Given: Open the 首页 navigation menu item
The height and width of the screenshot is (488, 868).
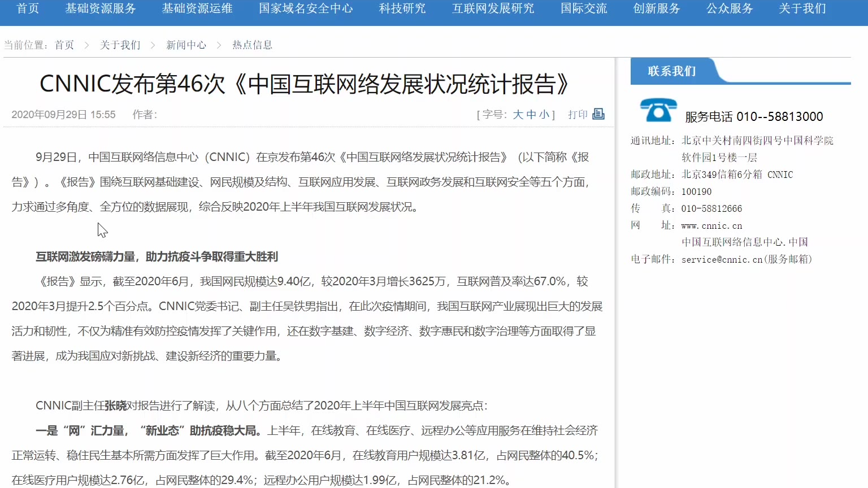Looking at the screenshot, I should (x=28, y=8).
